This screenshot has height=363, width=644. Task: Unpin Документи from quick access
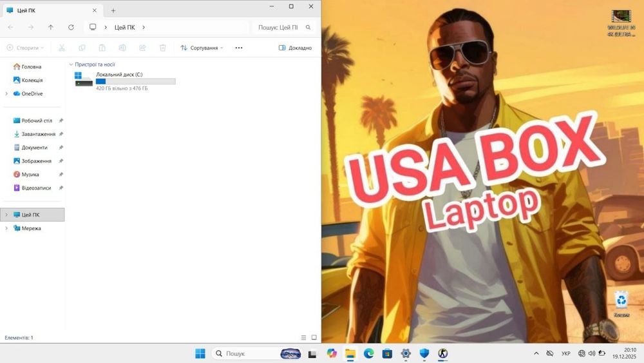click(61, 148)
